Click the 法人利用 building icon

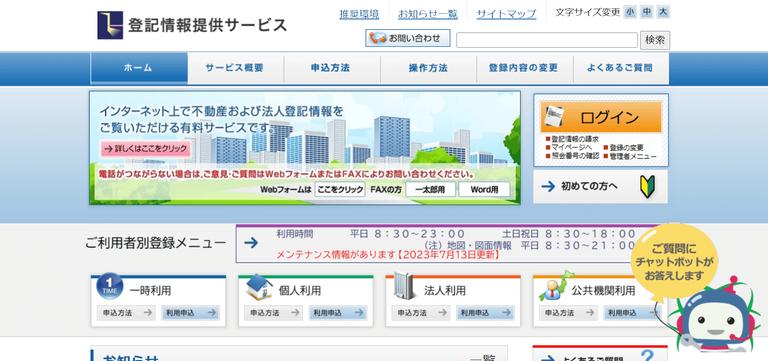pos(405,286)
